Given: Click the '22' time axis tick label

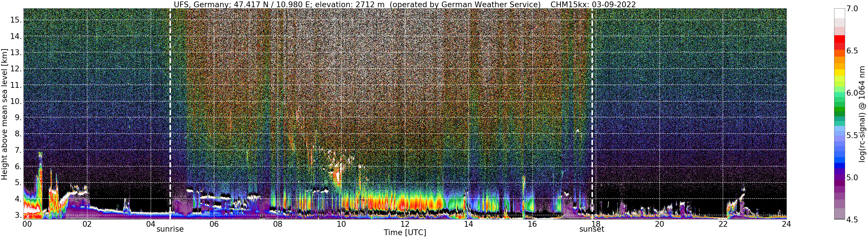Looking at the screenshot, I should 723,224.
